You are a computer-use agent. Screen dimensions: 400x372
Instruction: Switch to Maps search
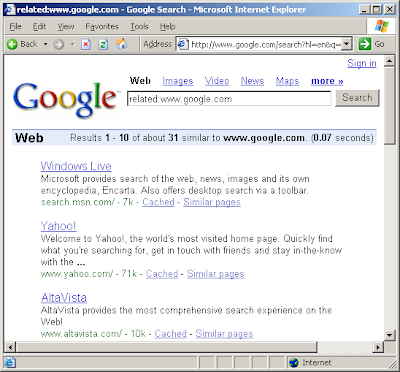(287, 81)
